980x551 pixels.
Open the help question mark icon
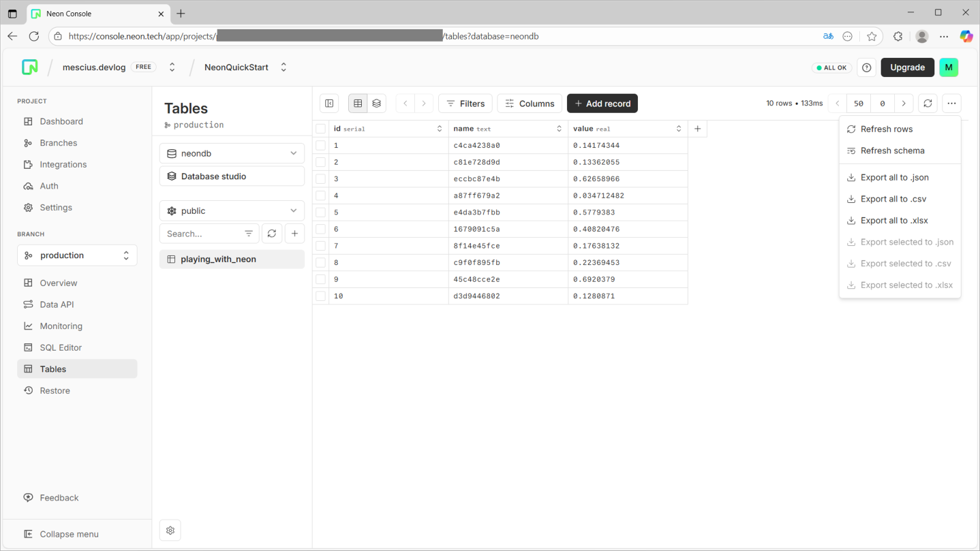click(x=866, y=67)
